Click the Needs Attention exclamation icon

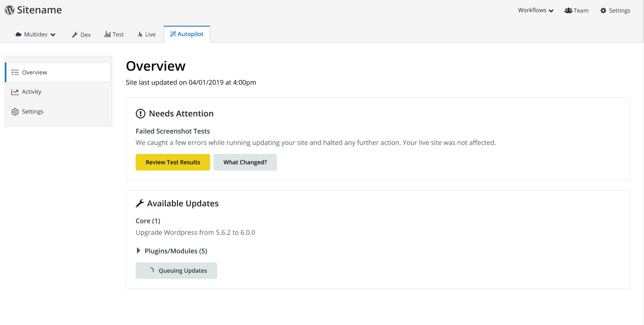pyautogui.click(x=141, y=114)
